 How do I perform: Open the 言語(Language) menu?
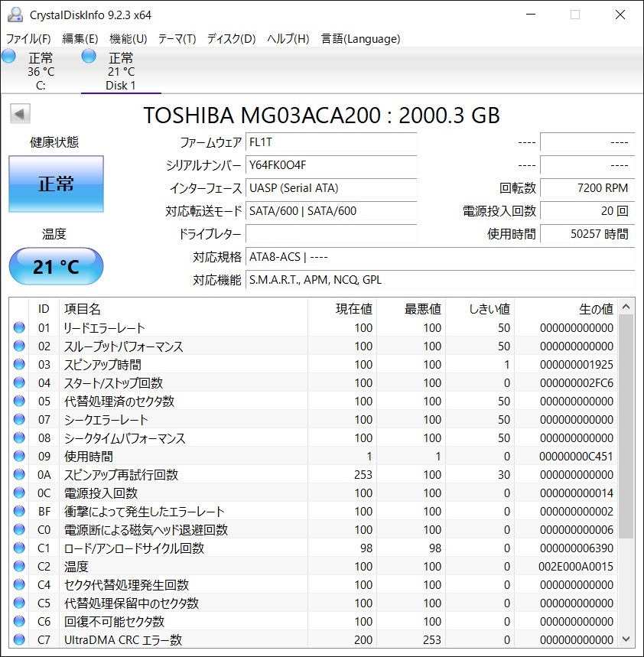[x=360, y=39]
